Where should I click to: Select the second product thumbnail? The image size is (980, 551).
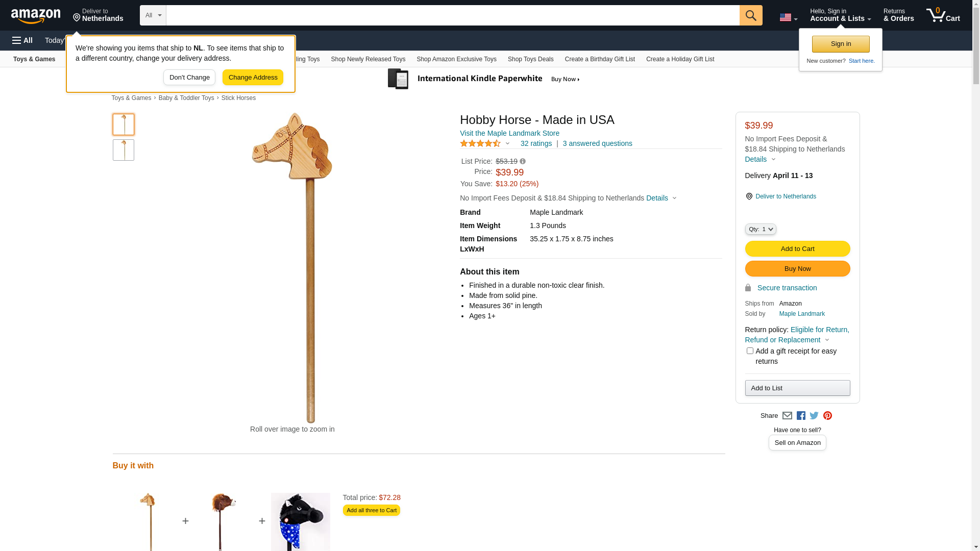click(124, 150)
